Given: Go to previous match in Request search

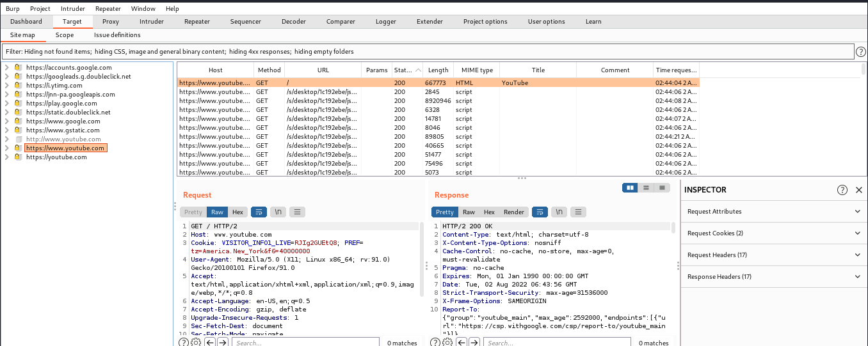Looking at the screenshot, I should coord(209,343).
